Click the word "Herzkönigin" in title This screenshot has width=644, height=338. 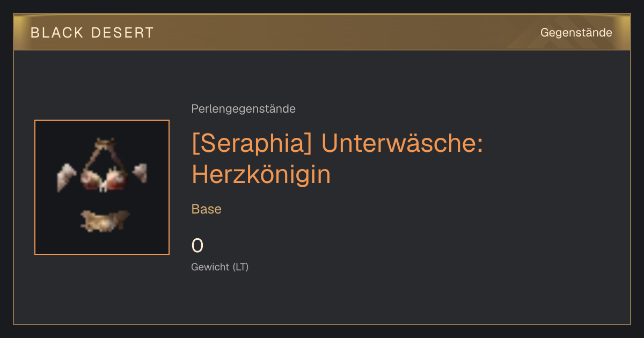tap(261, 174)
